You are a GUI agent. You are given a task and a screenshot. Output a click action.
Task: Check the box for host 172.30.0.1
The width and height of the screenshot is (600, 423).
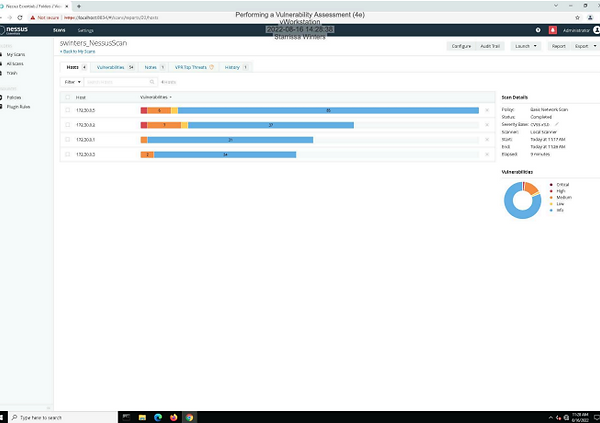tap(68, 140)
